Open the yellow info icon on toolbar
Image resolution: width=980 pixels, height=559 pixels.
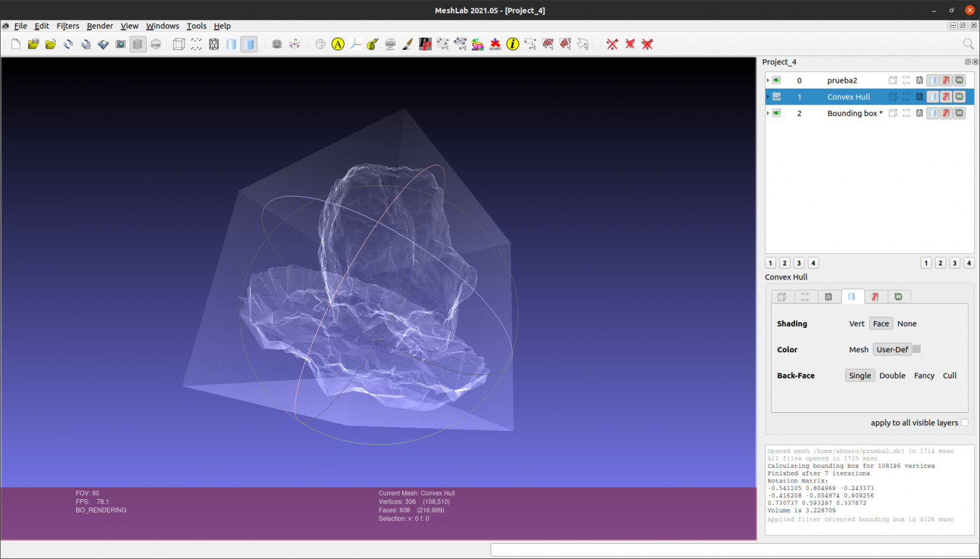512,43
